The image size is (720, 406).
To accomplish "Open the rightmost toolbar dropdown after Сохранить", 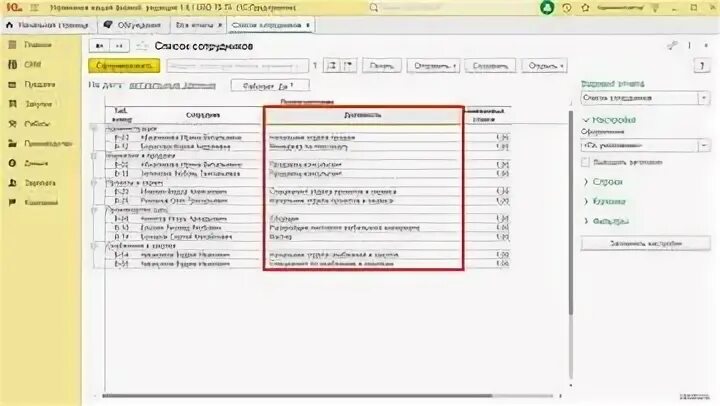I will coord(545,66).
